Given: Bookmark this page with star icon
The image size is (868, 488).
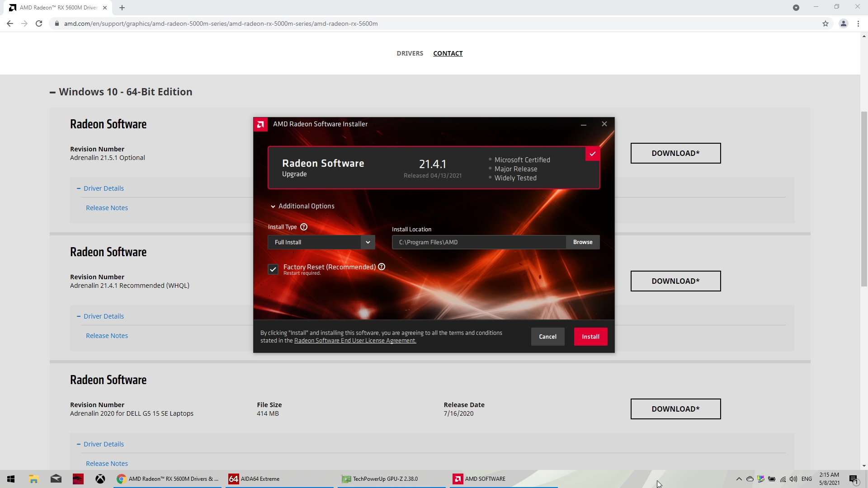Looking at the screenshot, I should (x=825, y=23).
